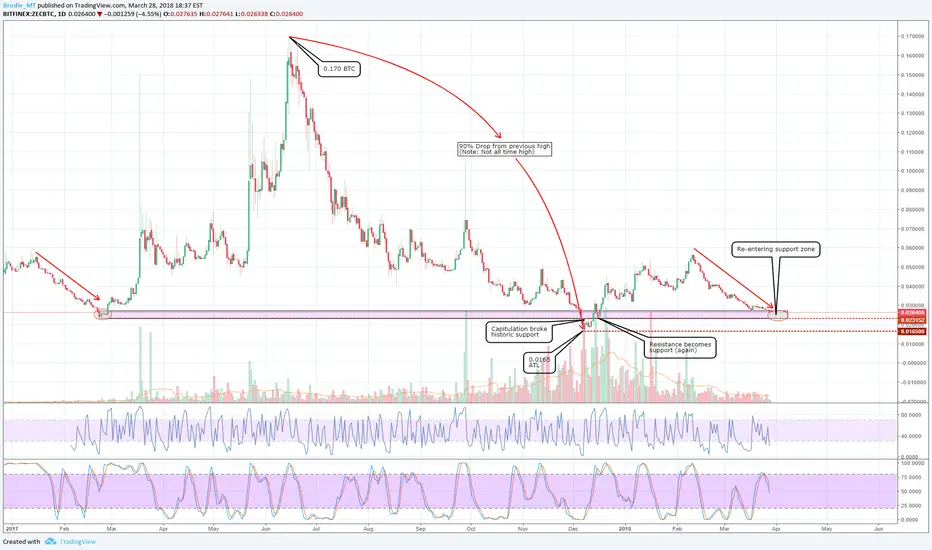932x550 pixels.
Task: Click the 2018 label on time axis
Action: pos(625,528)
